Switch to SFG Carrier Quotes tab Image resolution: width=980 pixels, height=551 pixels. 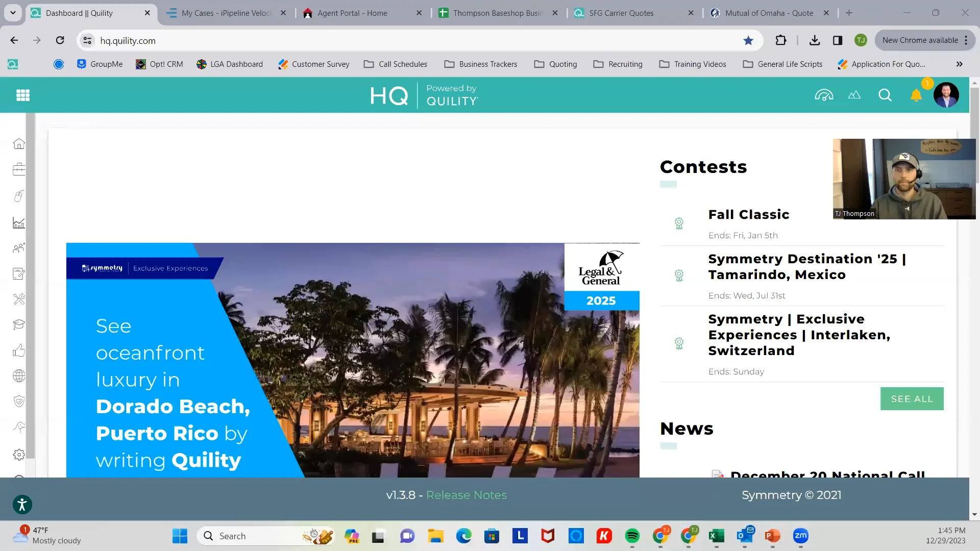pyautogui.click(x=621, y=13)
